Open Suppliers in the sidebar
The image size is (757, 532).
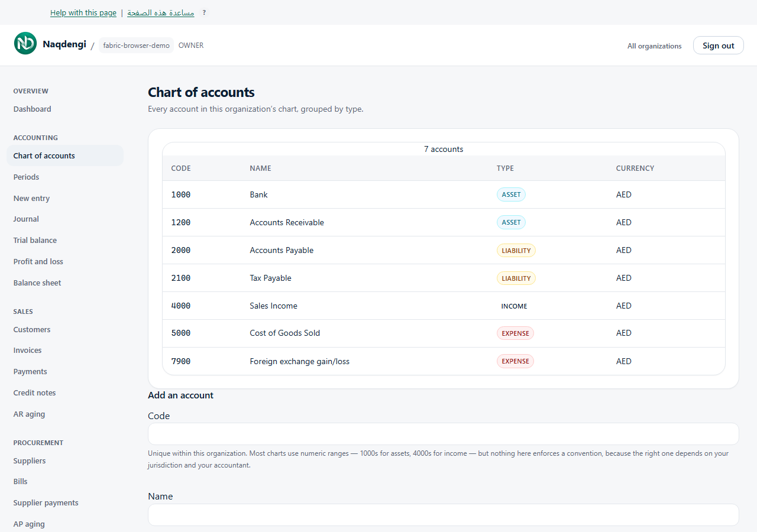[30, 460]
